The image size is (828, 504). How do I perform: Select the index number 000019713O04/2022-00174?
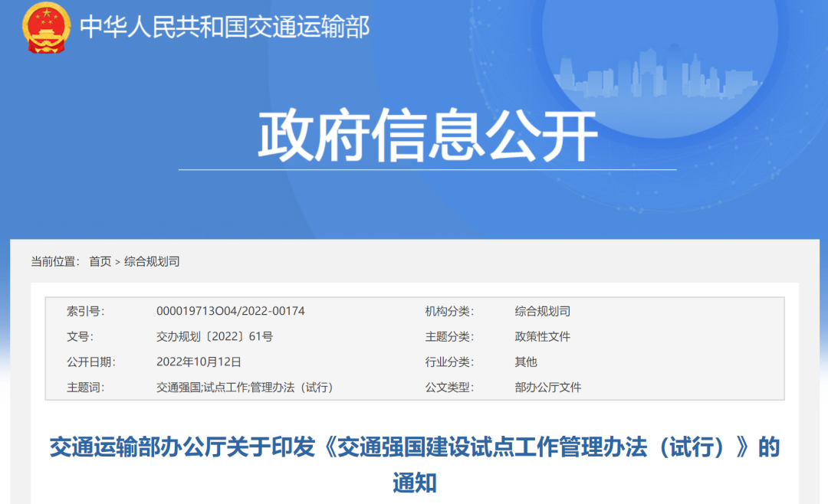click(x=230, y=311)
